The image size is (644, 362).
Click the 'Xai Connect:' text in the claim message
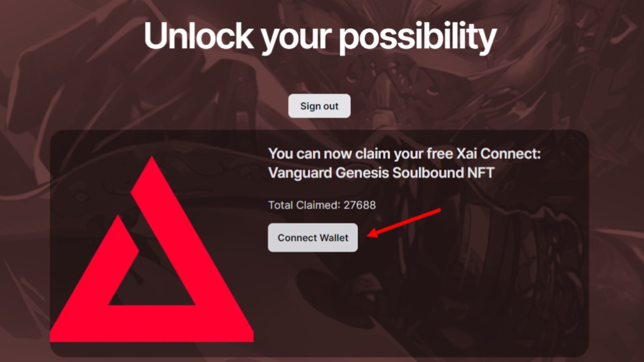pos(498,154)
